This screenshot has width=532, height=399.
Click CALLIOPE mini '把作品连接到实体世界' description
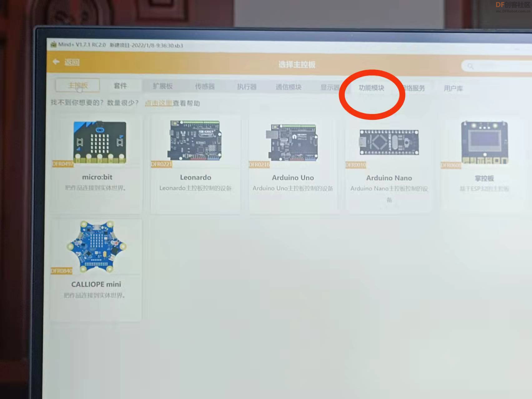[95, 295]
